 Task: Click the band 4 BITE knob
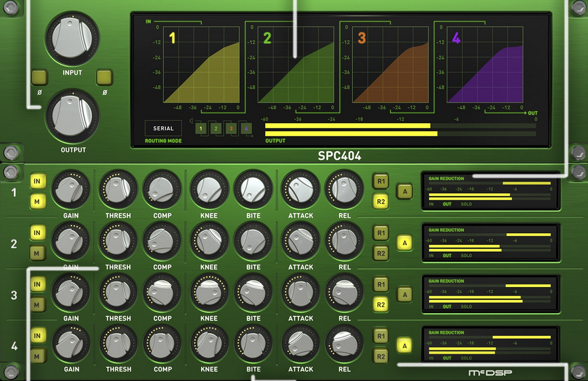pos(253,344)
